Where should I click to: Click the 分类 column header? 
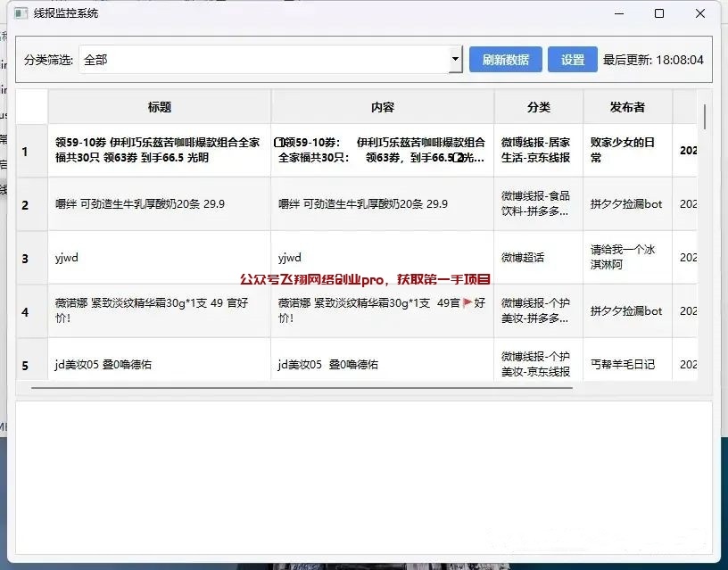click(539, 107)
